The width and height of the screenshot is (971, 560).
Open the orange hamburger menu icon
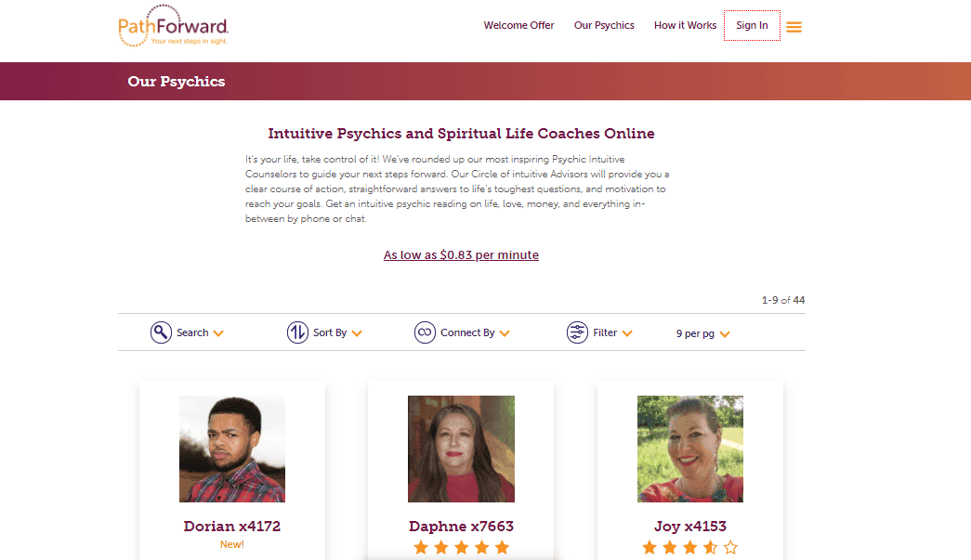794,27
